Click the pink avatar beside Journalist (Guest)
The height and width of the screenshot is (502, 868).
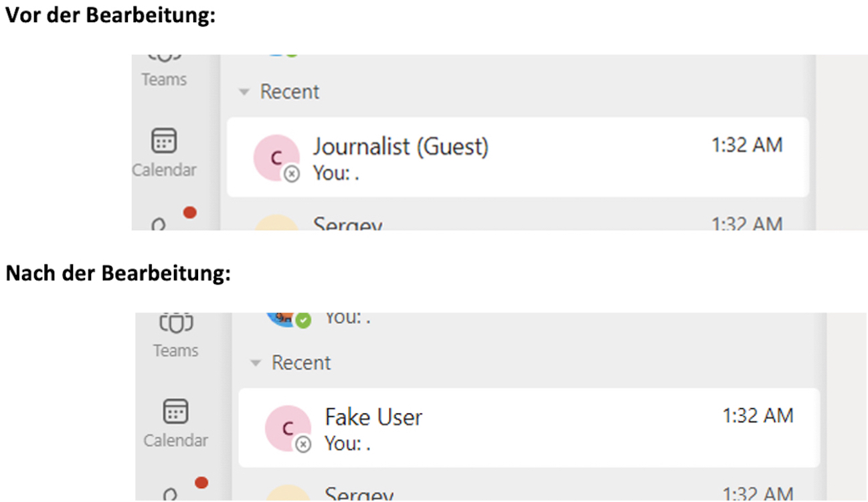coord(275,158)
